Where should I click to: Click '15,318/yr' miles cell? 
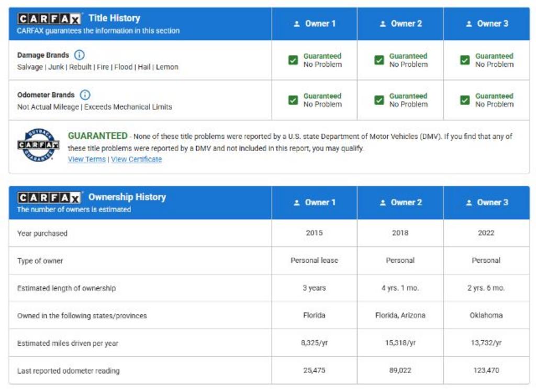(x=400, y=343)
